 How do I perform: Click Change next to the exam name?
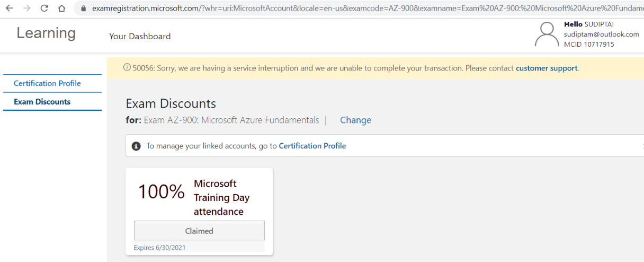pyautogui.click(x=355, y=120)
